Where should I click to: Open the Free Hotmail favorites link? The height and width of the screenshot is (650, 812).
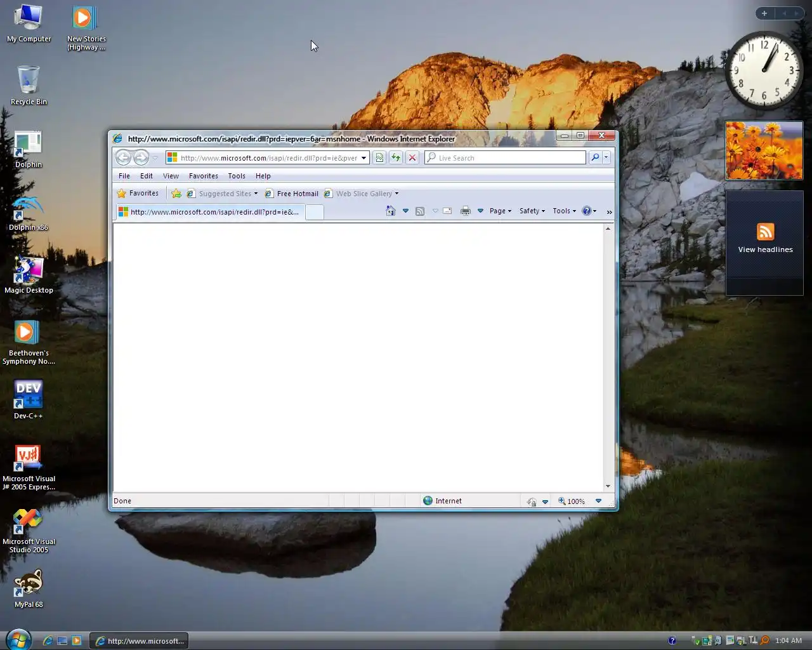tap(291, 194)
